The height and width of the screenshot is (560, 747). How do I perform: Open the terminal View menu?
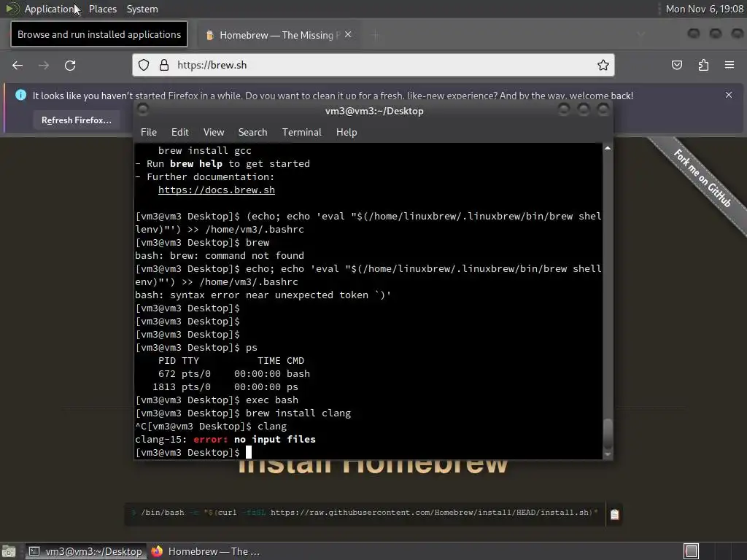[214, 133]
